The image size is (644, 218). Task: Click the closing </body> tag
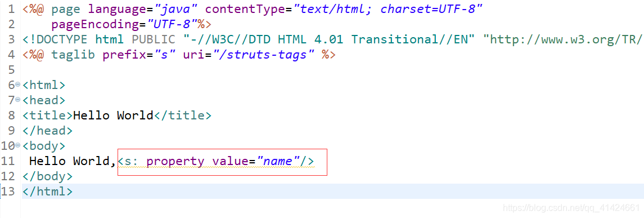(47, 176)
